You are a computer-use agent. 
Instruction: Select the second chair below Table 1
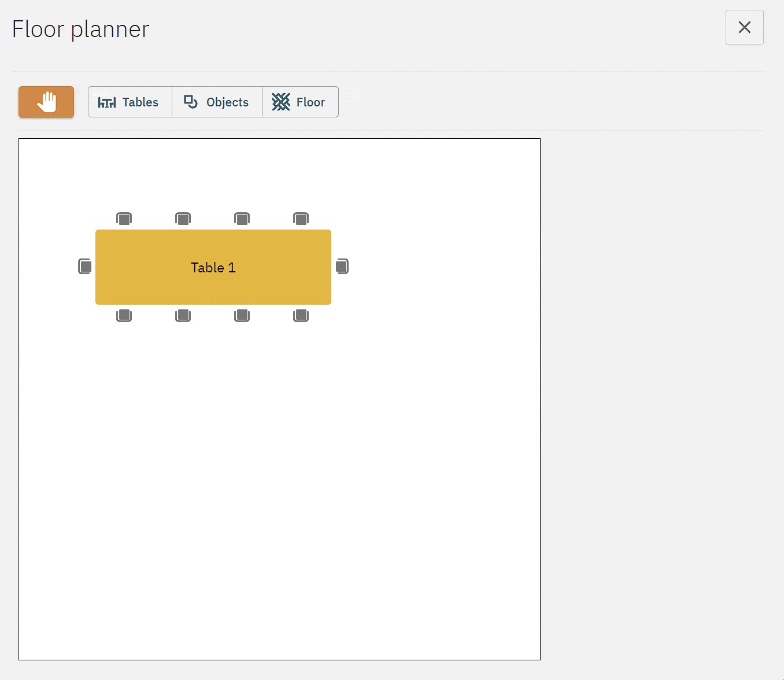[x=183, y=315]
